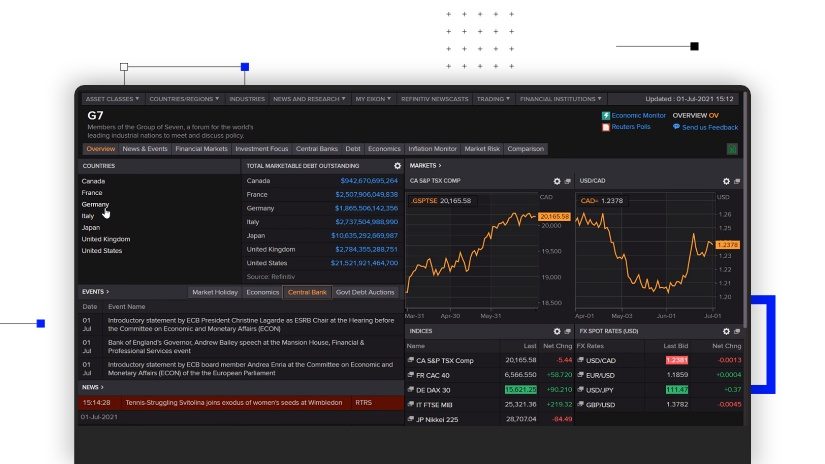Open the My Eikon dropdown menu
Screen dimensions: 825x464
point(373,99)
